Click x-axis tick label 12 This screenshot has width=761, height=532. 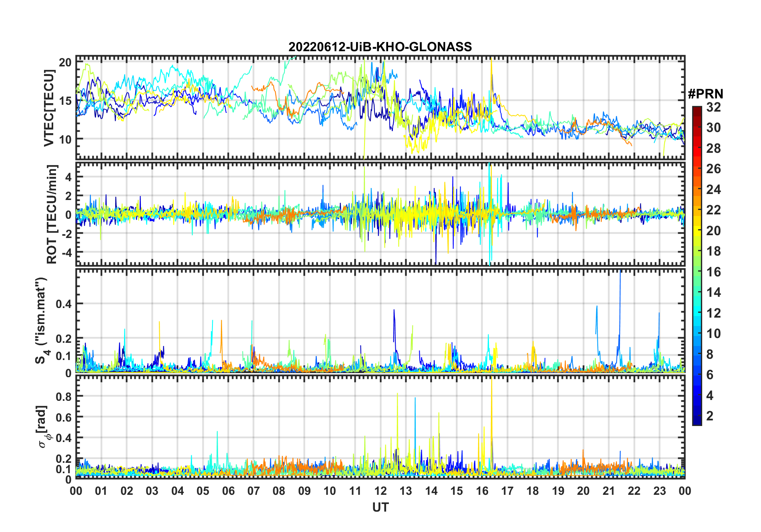coord(380,491)
